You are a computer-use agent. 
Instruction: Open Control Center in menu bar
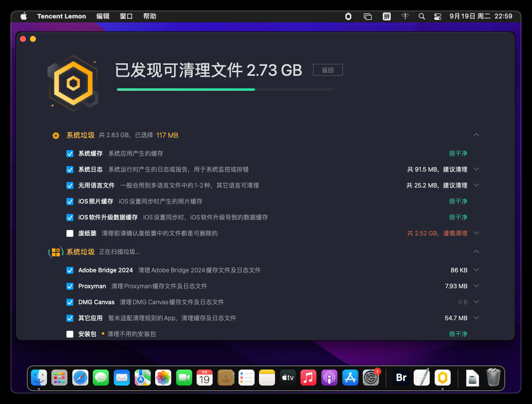pos(438,16)
